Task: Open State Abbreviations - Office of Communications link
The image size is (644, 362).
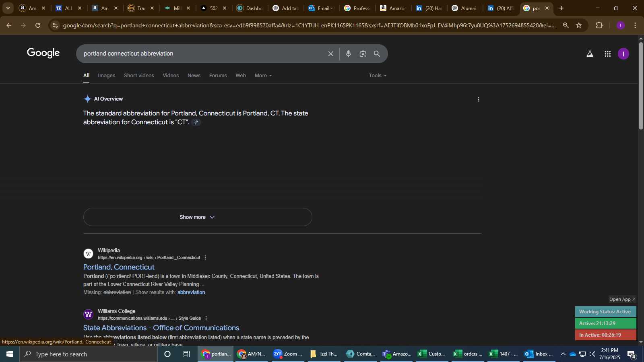Action: click(x=161, y=328)
